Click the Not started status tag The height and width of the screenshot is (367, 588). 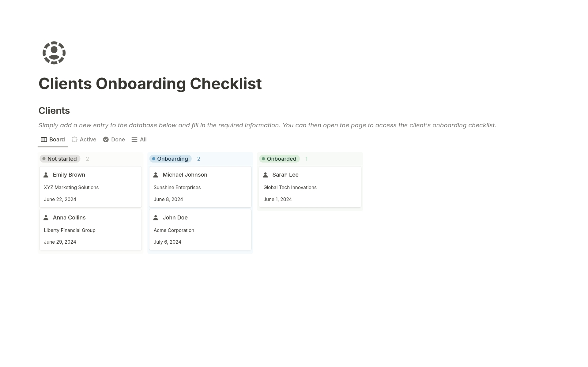coord(60,159)
